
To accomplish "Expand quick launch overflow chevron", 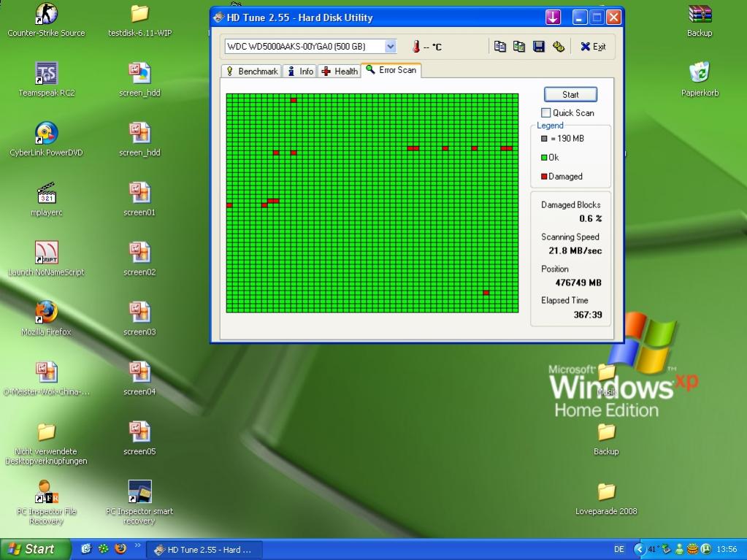I will coord(137,545).
